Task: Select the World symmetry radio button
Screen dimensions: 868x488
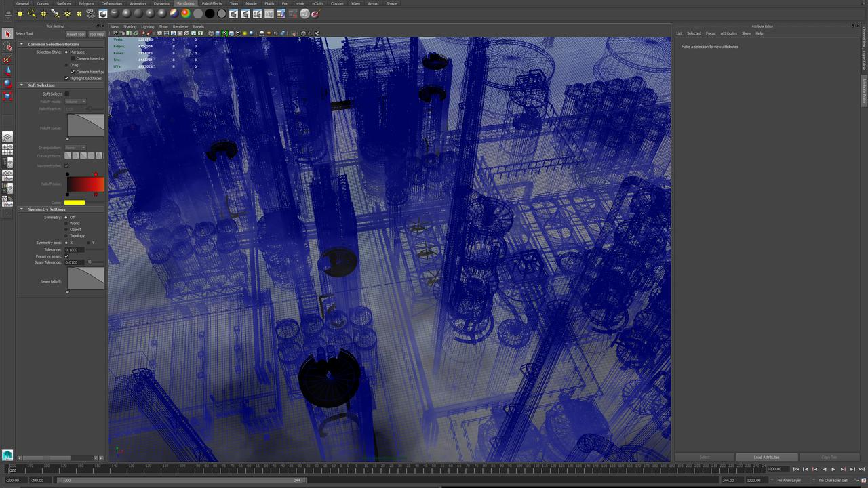Action: [66, 223]
